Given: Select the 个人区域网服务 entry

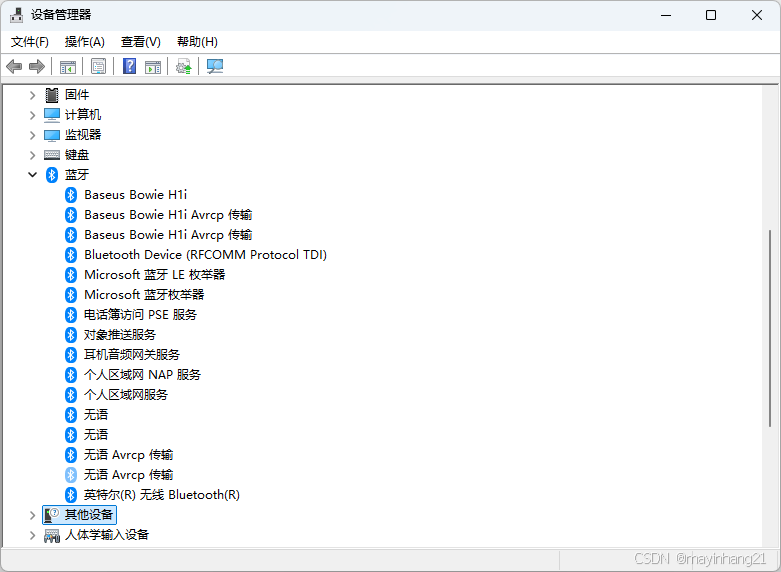Looking at the screenshot, I should (x=126, y=395).
